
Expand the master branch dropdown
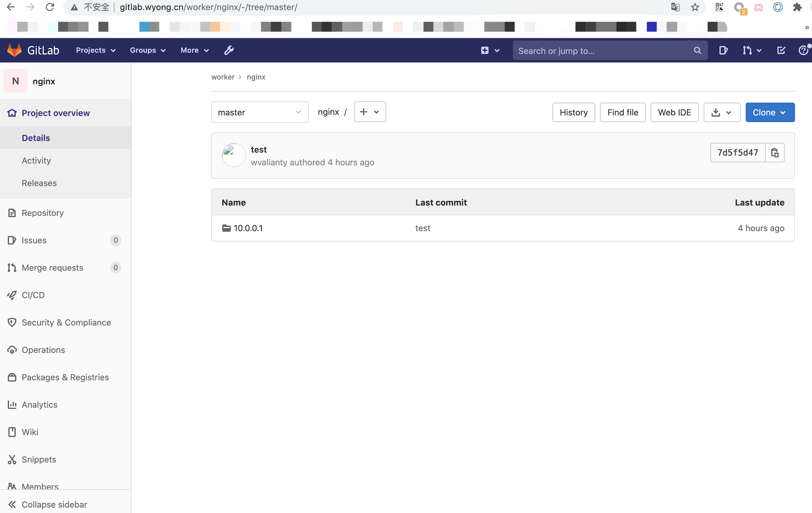point(259,112)
